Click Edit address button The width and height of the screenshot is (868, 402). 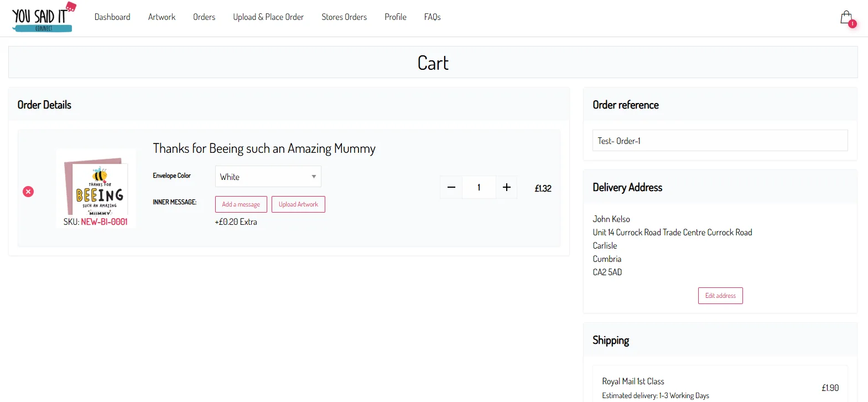click(720, 296)
